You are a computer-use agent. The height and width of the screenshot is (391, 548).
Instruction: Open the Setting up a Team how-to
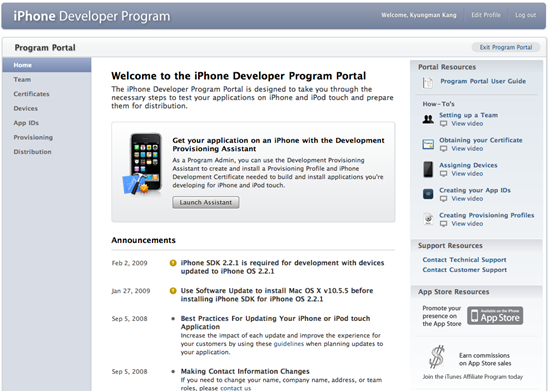468,115
